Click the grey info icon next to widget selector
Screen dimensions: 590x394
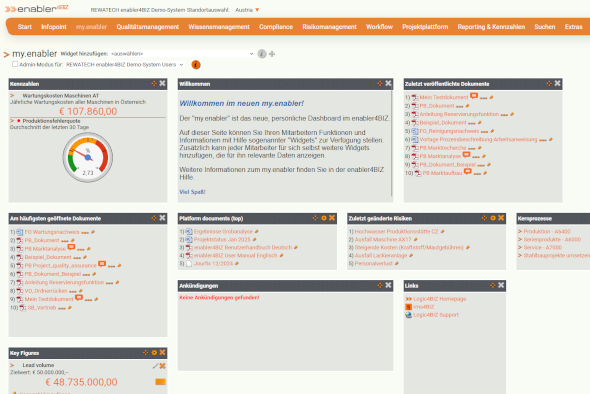(262, 54)
